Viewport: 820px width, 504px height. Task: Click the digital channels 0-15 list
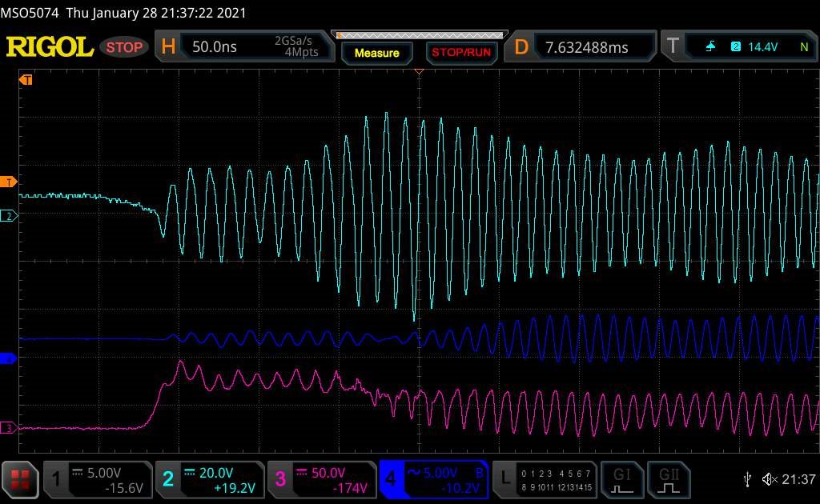tap(557, 481)
